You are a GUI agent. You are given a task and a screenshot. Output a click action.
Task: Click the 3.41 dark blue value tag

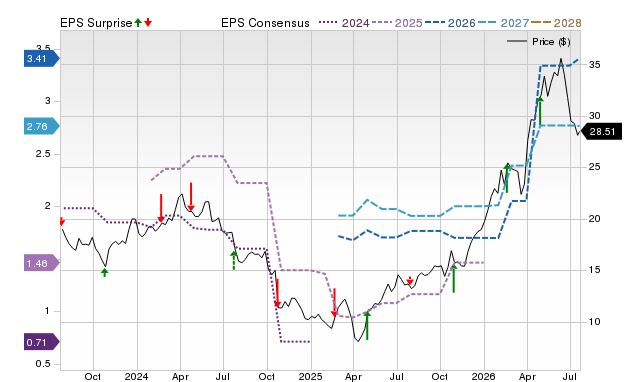tap(42, 59)
